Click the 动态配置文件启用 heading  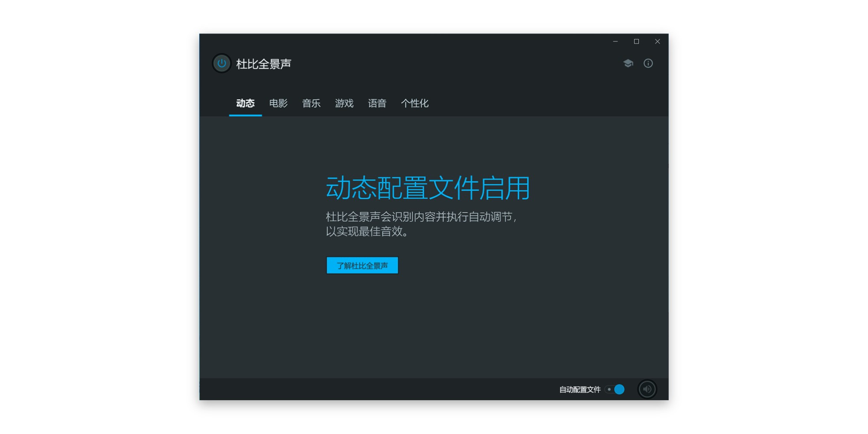point(428,188)
